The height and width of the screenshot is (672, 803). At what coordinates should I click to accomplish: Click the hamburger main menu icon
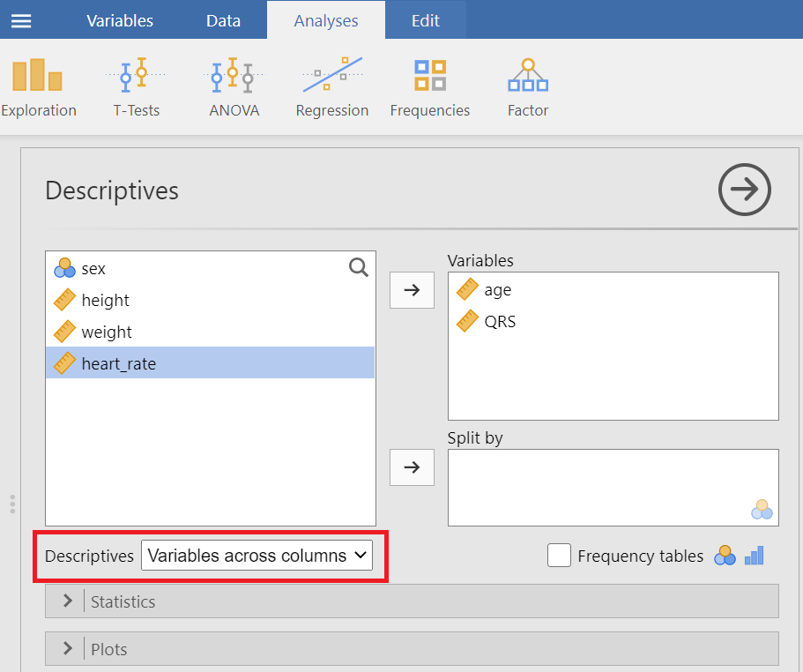[x=21, y=20]
